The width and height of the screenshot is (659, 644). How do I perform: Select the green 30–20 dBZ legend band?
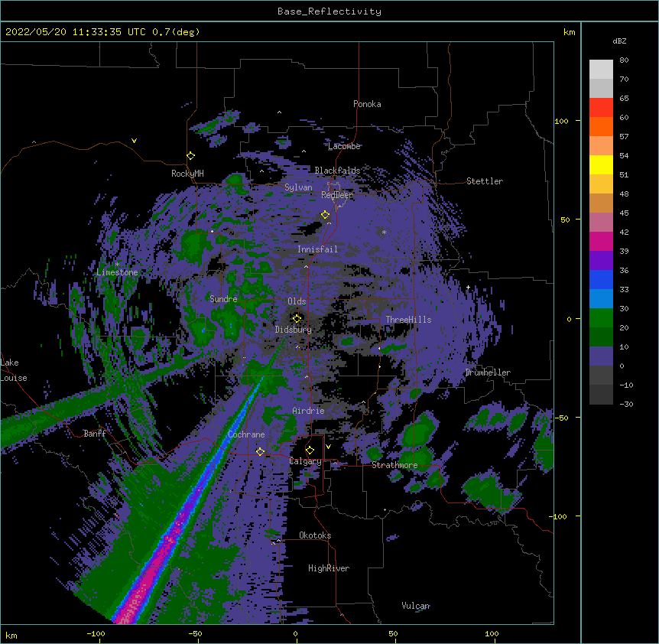(x=601, y=318)
